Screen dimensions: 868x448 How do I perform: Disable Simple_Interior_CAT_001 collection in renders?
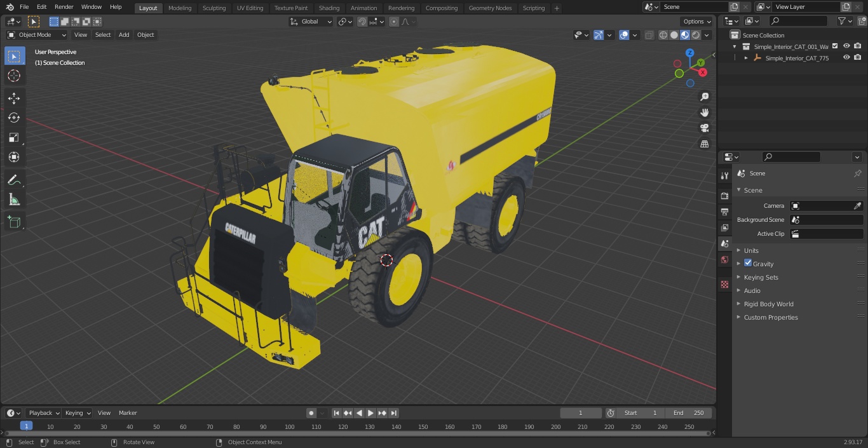pyautogui.click(x=858, y=46)
